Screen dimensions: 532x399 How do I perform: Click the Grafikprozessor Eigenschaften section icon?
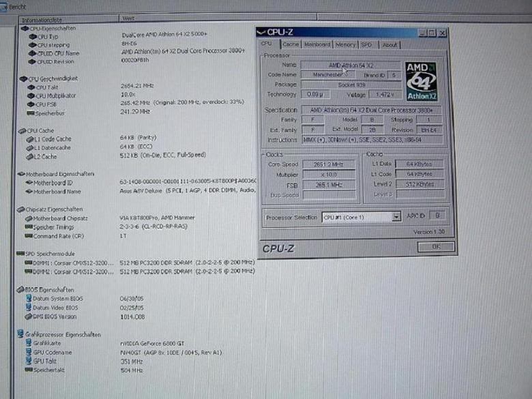coord(20,334)
